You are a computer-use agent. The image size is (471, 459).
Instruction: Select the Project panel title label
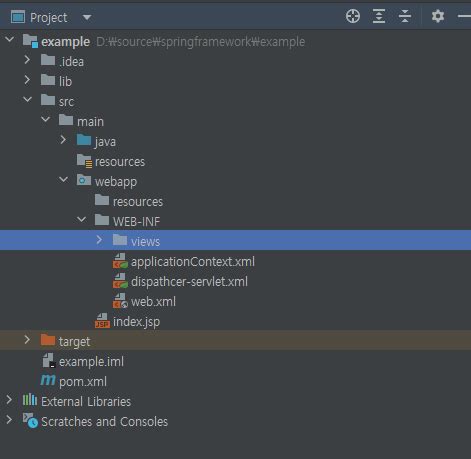49,18
